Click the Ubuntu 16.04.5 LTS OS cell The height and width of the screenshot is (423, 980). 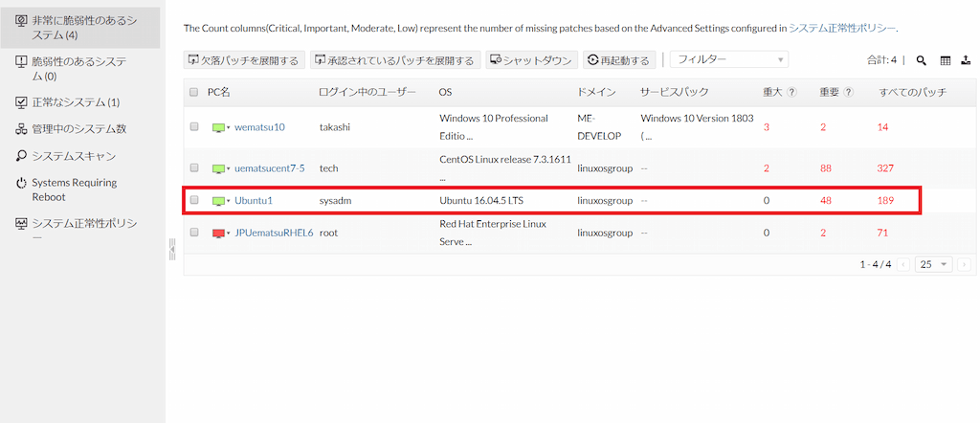click(x=481, y=201)
